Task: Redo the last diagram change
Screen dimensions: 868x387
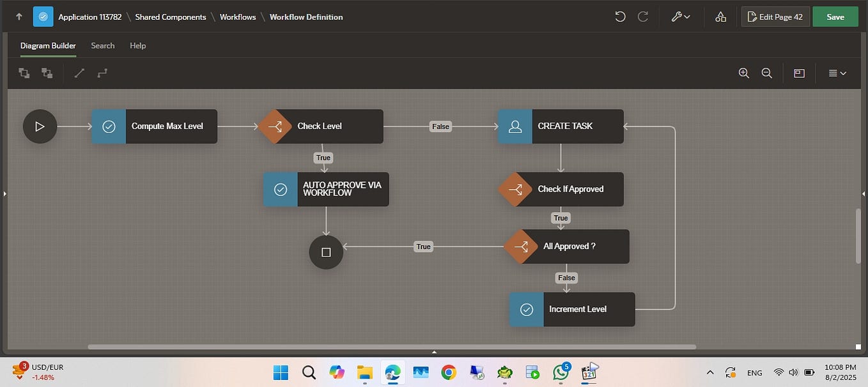Action: click(x=642, y=17)
